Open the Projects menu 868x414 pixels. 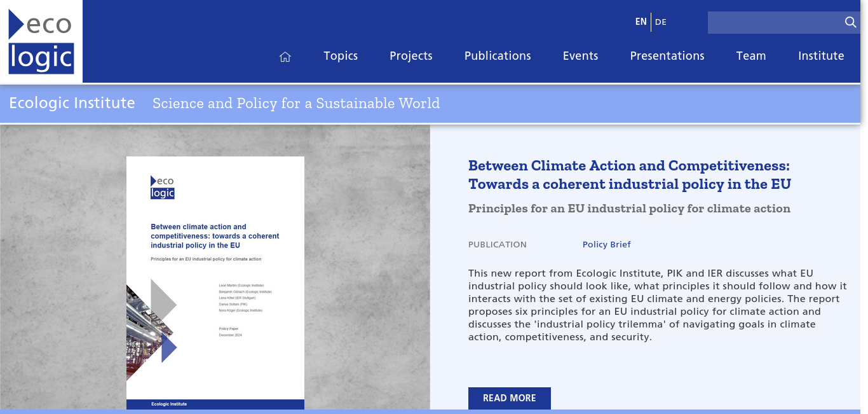(411, 56)
